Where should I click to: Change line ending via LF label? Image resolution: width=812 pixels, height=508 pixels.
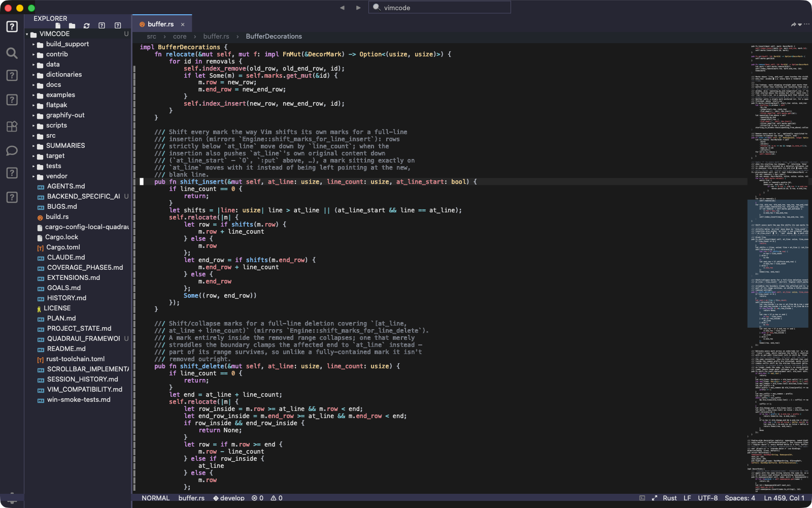click(687, 498)
